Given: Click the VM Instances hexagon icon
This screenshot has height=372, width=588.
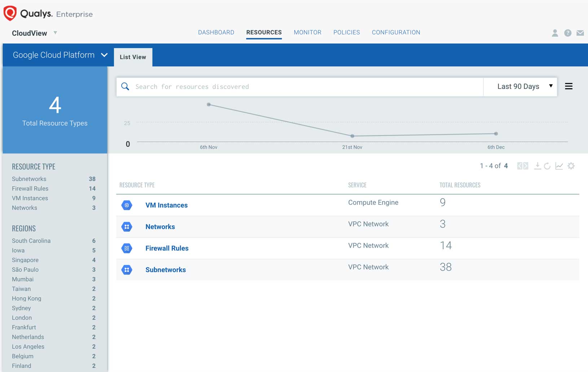Looking at the screenshot, I should [127, 205].
